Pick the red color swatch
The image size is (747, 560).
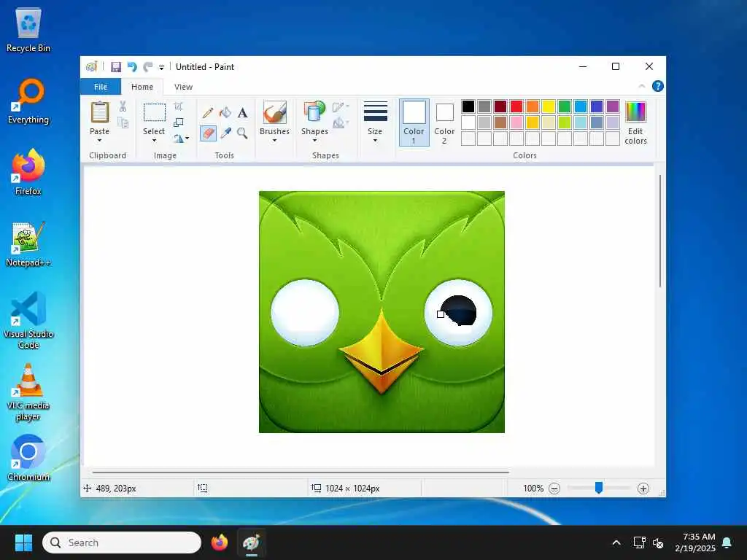(516, 106)
